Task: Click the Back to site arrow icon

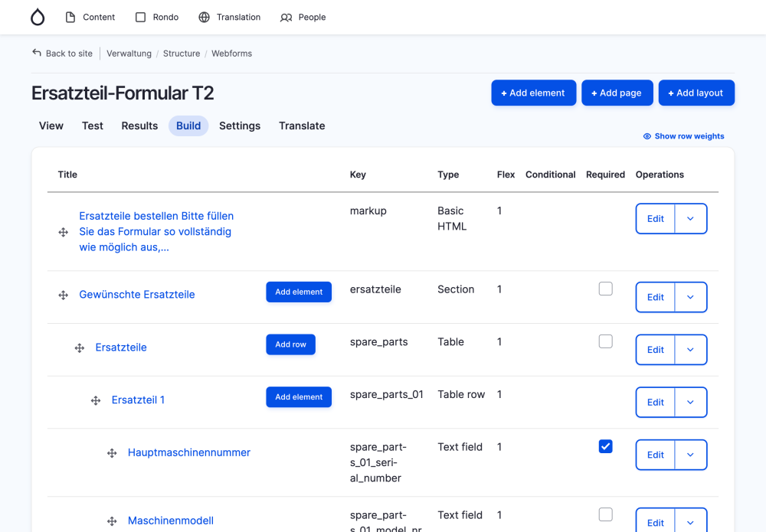Action: (x=36, y=52)
